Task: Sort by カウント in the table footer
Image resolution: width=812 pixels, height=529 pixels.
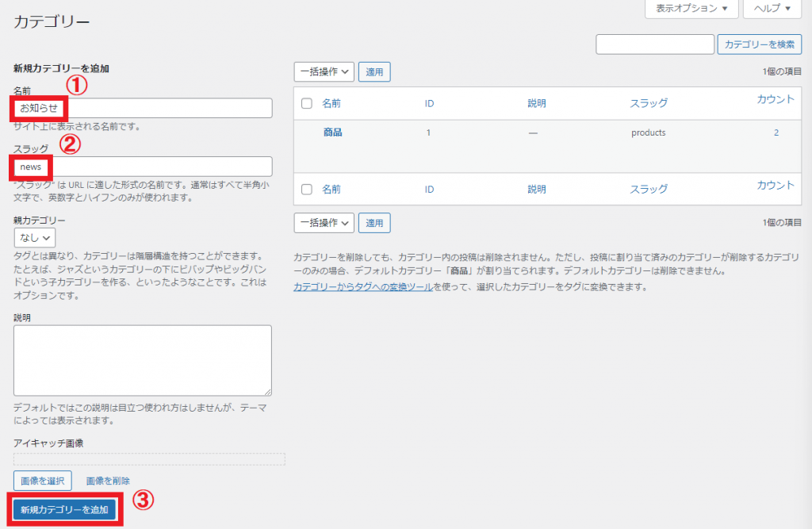Action: [776, 186]
